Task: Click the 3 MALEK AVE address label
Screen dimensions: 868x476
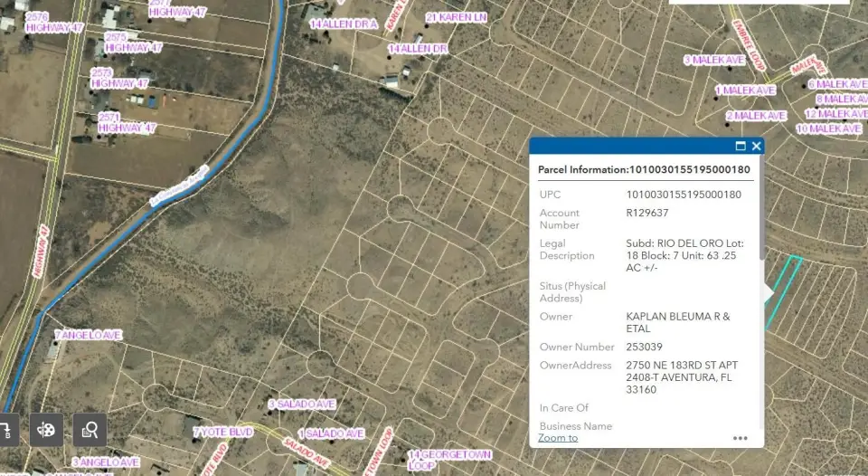Action: [713, 61]
